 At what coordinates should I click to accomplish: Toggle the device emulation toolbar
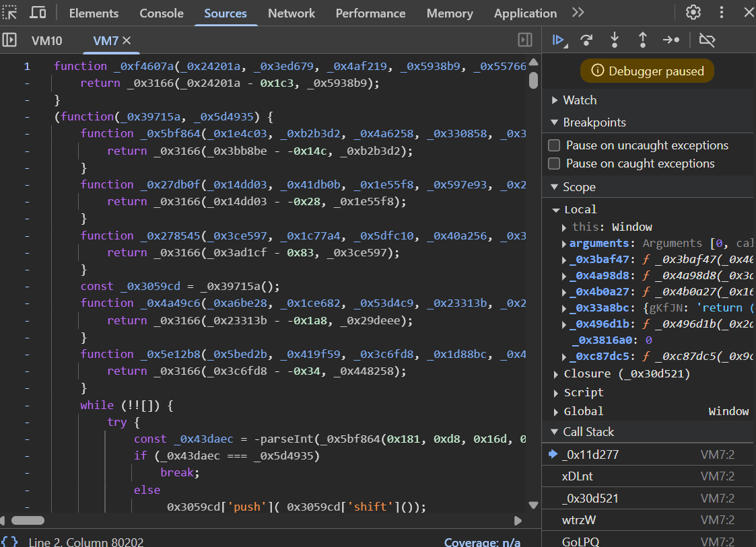pos(37,12)
